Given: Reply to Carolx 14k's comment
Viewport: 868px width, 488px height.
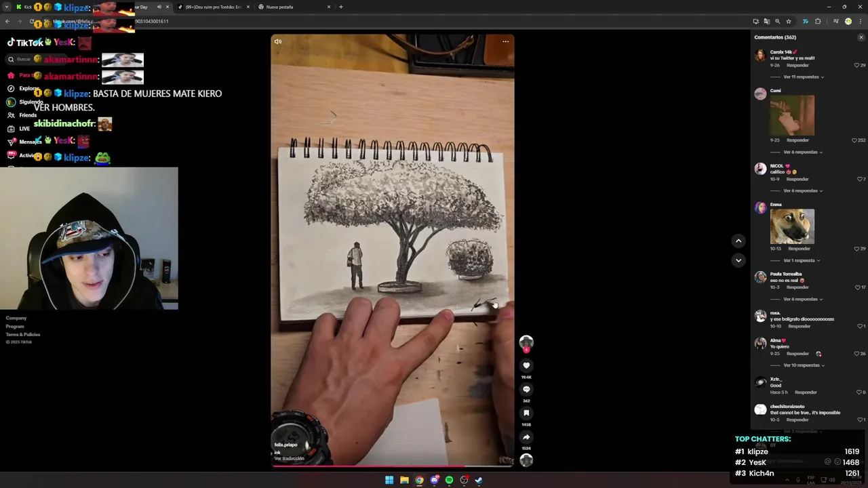Looking at the screenshot, I should pos(797,66).
